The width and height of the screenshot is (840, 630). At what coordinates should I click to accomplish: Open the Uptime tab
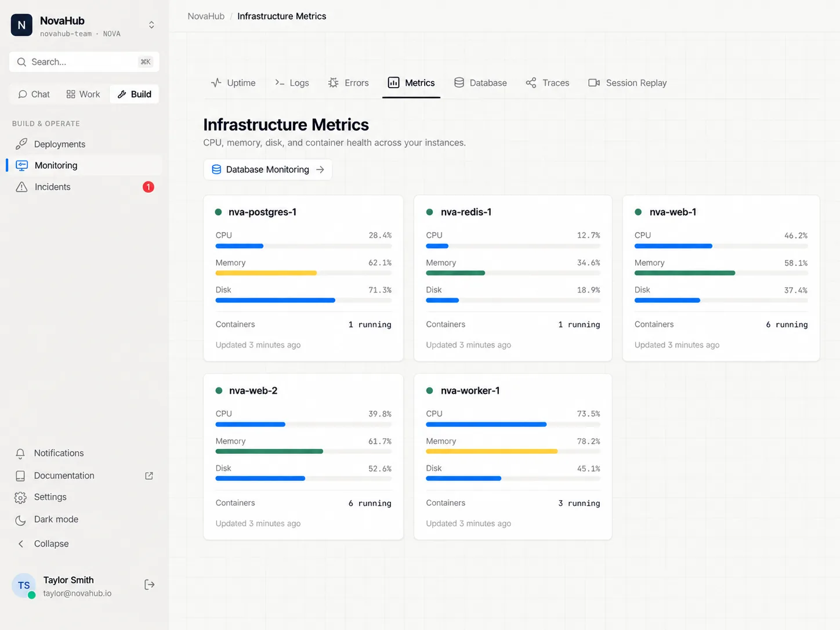coord(233,83)
